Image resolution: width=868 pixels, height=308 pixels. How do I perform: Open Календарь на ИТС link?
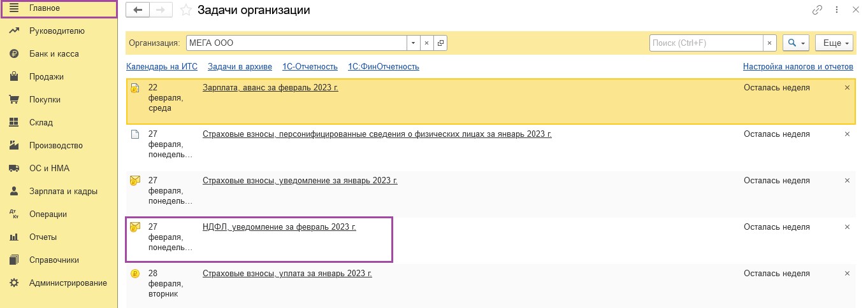point(162,66)
